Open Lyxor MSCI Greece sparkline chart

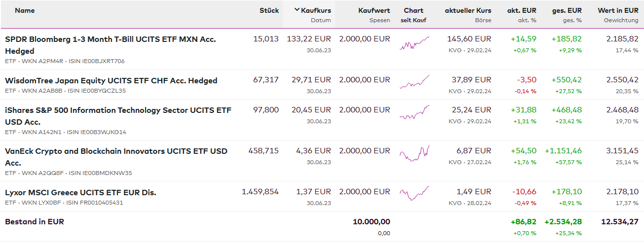pyautogui.click(x=414, y=193)
